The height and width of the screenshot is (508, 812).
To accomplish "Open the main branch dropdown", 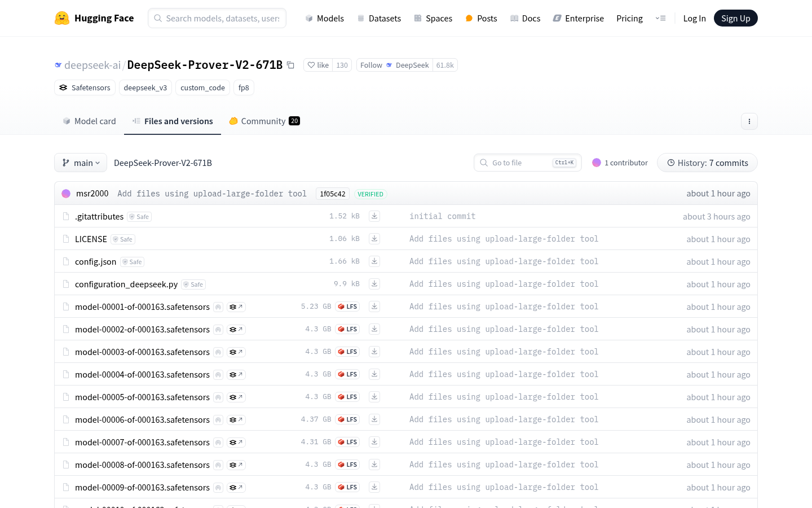I will [81, 163].
